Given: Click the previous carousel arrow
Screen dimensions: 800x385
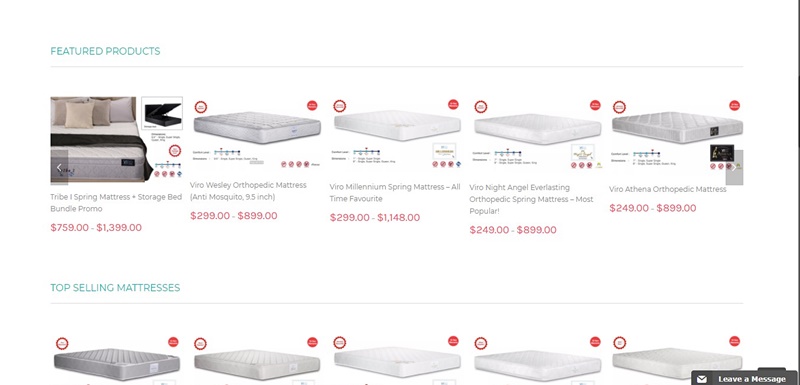Looking at the screenshot, I should (59, 167).
